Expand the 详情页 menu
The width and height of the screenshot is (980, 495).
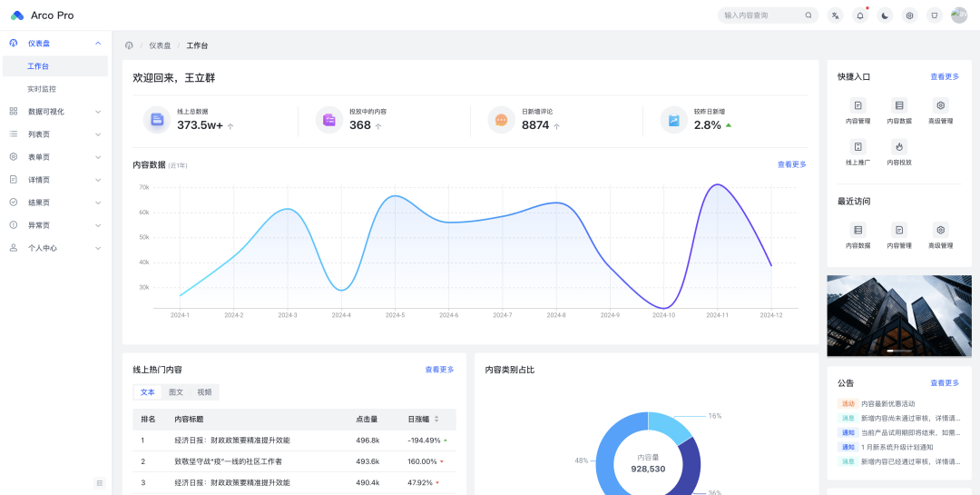(x=54, y=180)
